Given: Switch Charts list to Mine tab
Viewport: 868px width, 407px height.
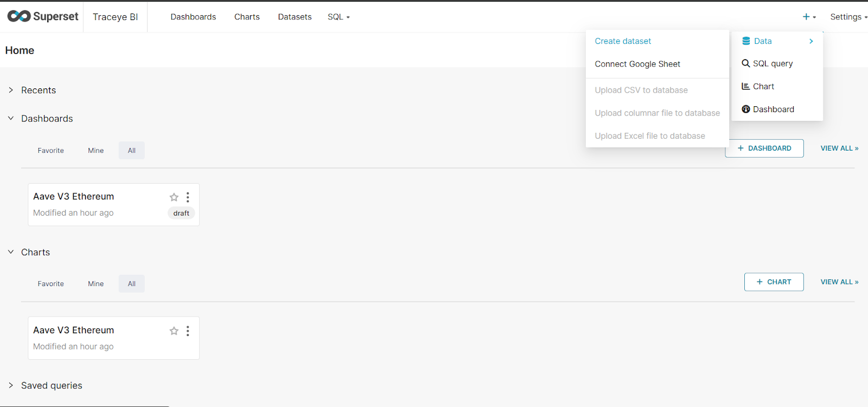Looking at the screenshot, I should click(96, 284).
